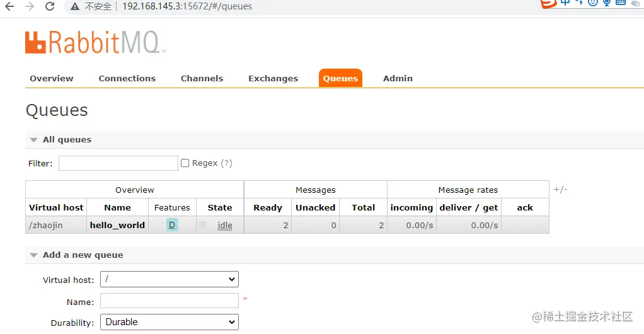
Task: Open the Virtual host dropdown
Action: 170,279
